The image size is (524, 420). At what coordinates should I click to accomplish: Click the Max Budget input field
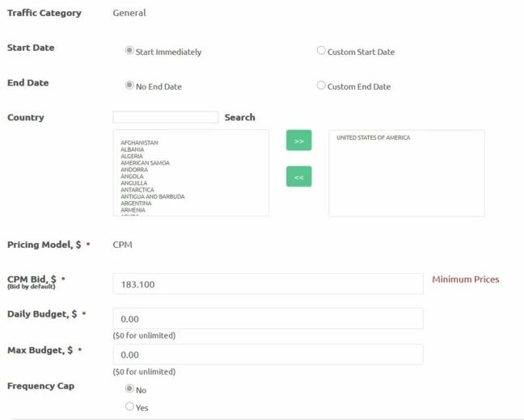coord(268,355)
